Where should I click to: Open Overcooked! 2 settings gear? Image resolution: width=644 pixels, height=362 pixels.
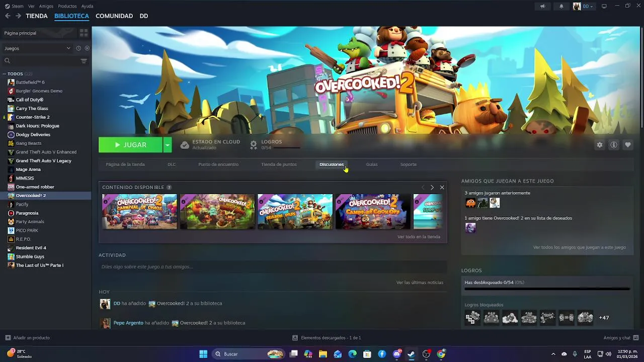600,145
